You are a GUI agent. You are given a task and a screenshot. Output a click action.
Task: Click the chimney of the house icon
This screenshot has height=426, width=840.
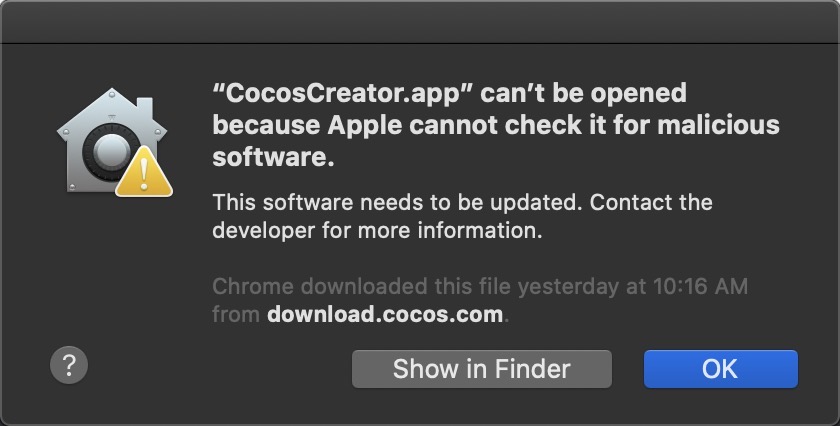click(145, 109)
